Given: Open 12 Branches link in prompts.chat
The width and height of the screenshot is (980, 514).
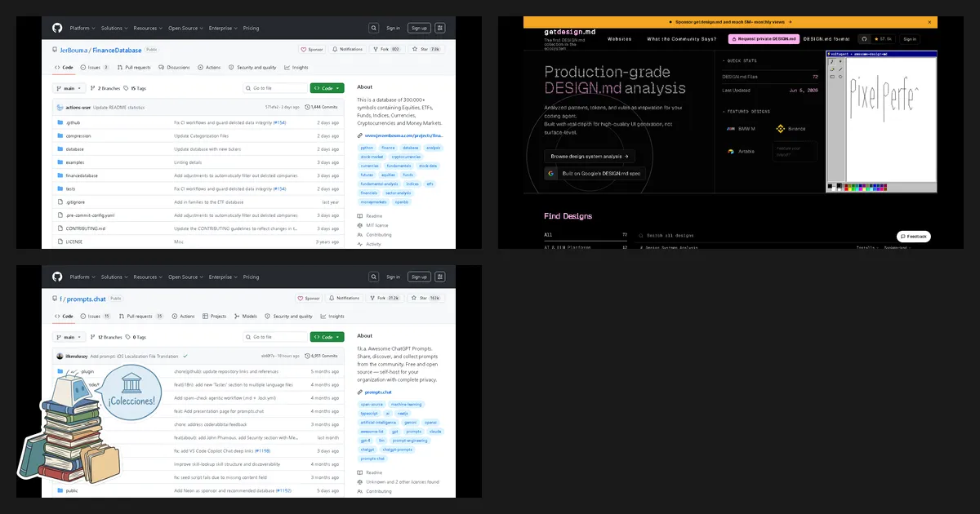Looking at the screenshot, I should pyautogui.click(x=107, y=337).
